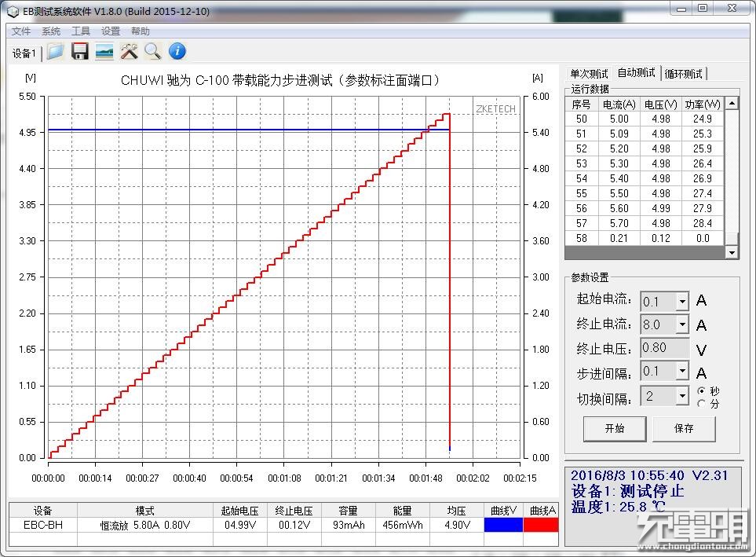Click the 93mAh capacity cell
Image resolution: width=756 pixels, height=557 pixels.
[x=349, y=525]
